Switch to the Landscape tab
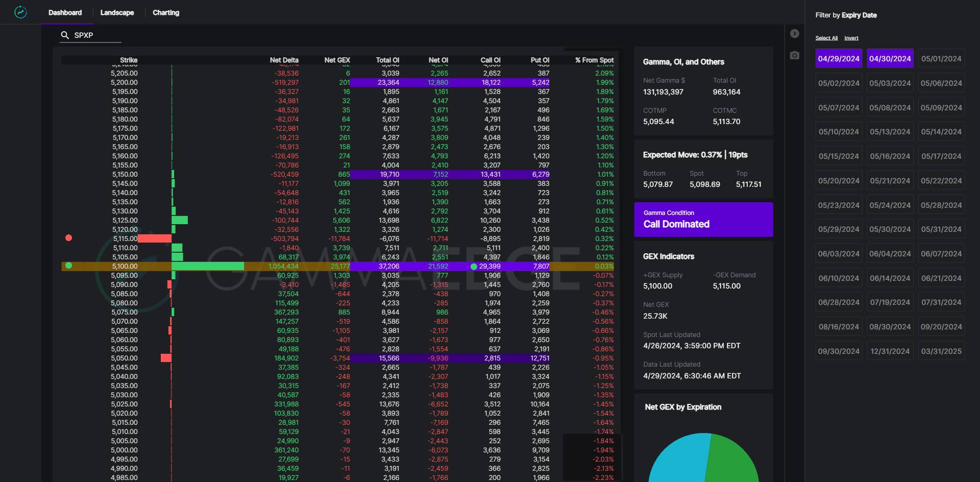 coord(117,13)
